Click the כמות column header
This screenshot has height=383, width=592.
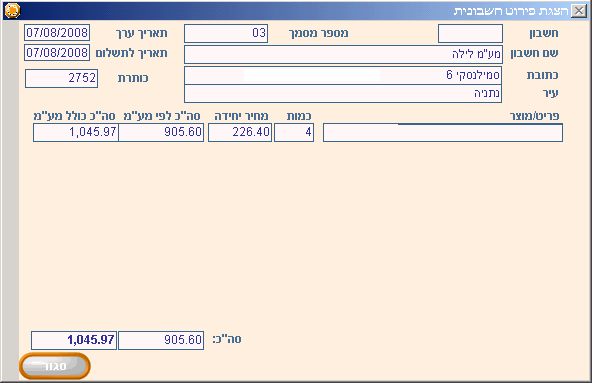(x=299, y=116)
